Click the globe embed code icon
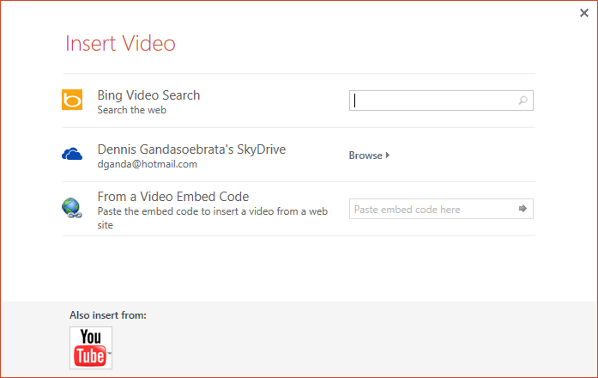The width and height of the screenshot is (598, 378). 72,208
